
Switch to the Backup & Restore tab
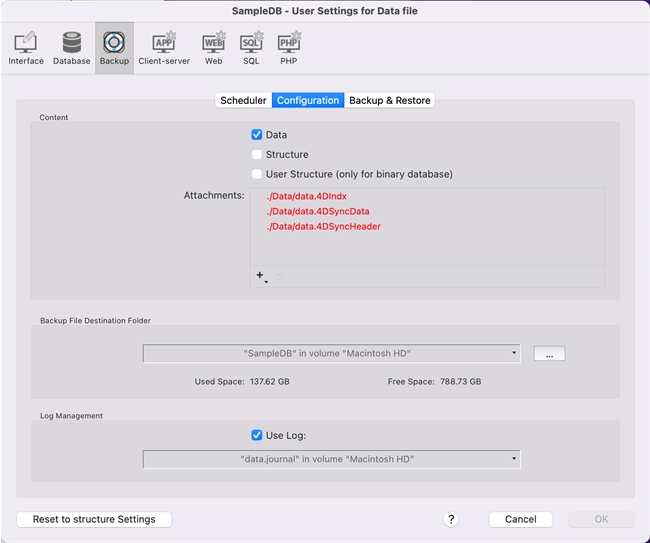[389, 100]
